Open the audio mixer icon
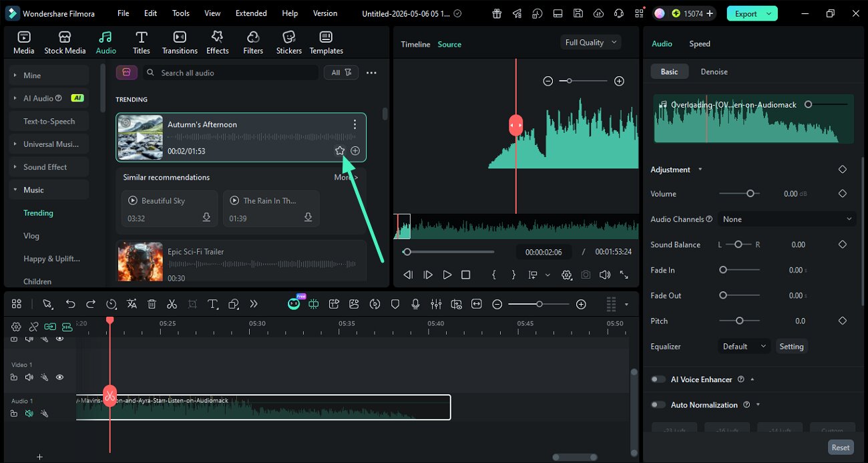The image size is (868, 463). tap(436, 304)
